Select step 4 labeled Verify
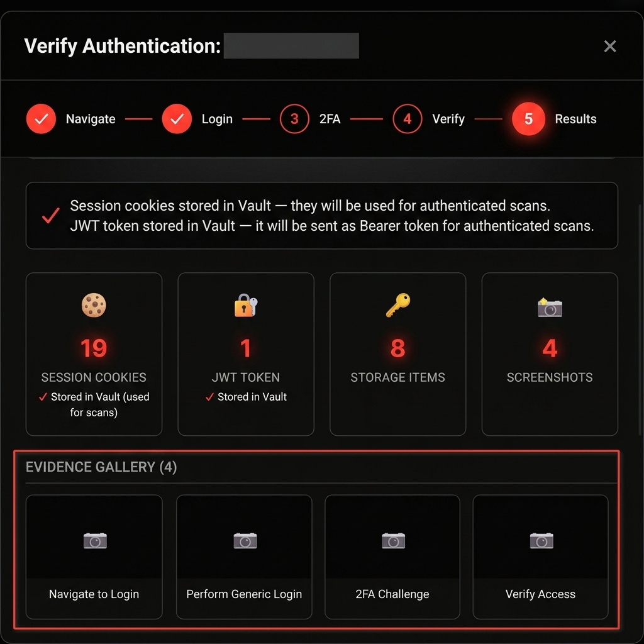 click(407, 118)
